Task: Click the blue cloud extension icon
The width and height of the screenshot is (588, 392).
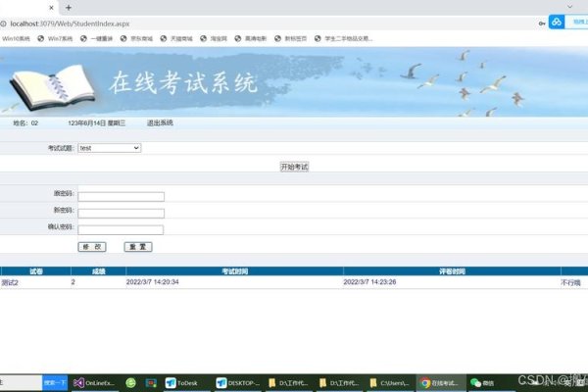Action: tap(557, 23)
